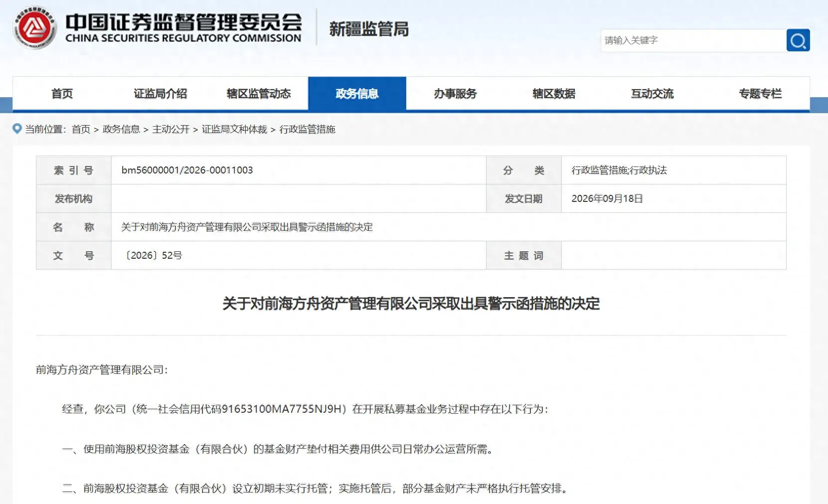Click the 发布机构 label cell

pyautogui.click(x=74, y=198)
